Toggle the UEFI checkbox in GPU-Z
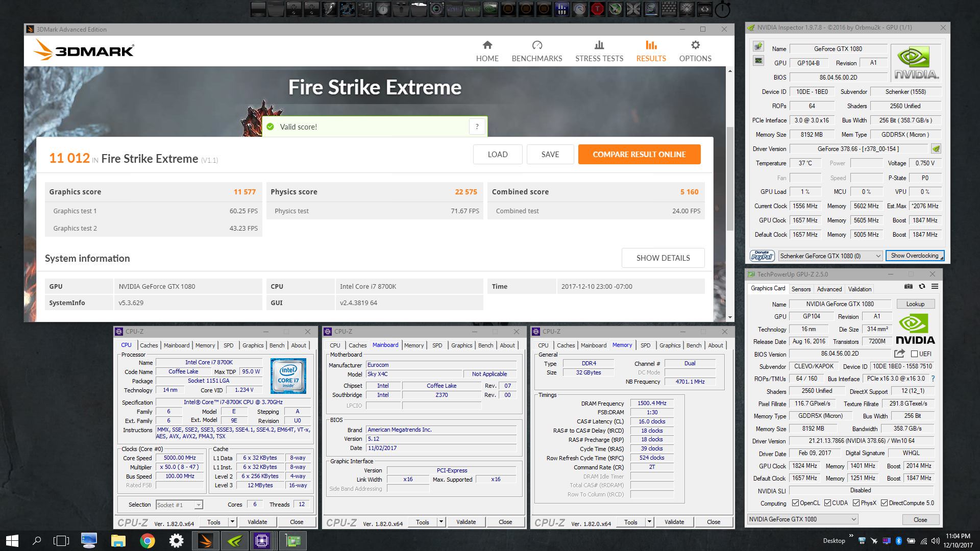Screen dimensions: 980x551 click(x=915, y=354)
